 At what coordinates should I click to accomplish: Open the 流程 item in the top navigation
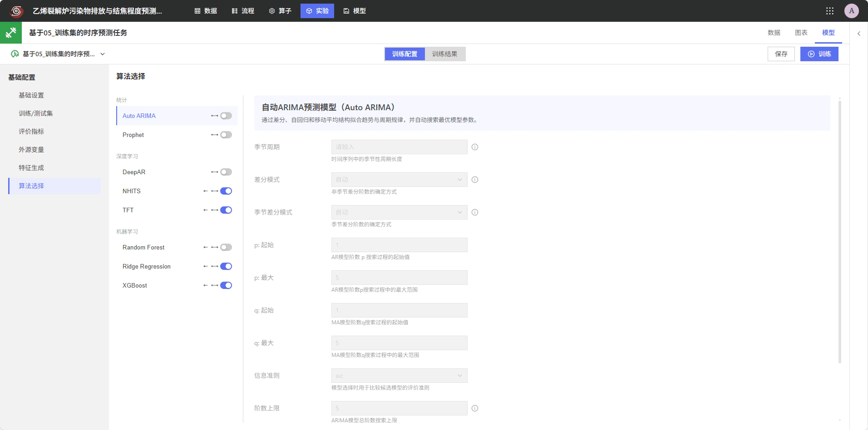pyautogui.click(x=243, y=11)
